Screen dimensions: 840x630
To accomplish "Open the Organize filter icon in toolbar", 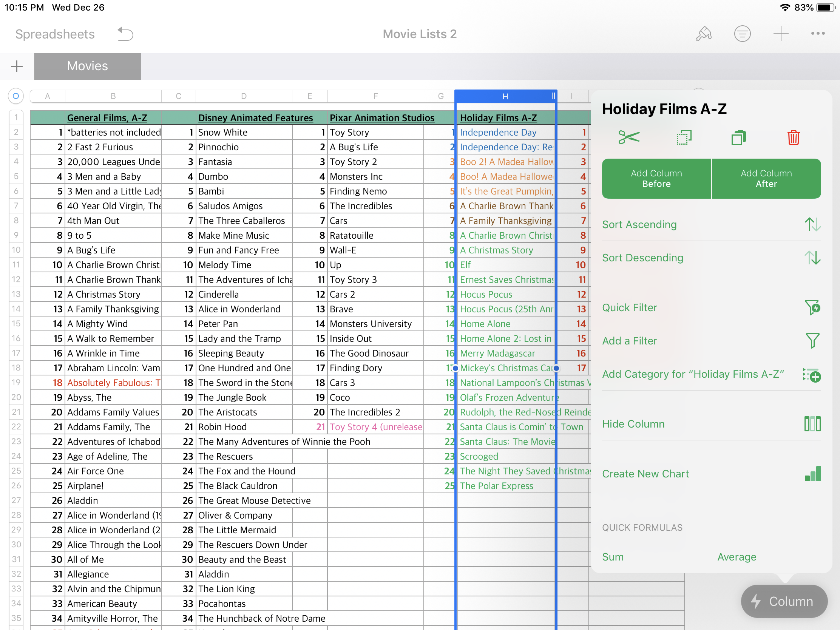I will click(742, 34).
